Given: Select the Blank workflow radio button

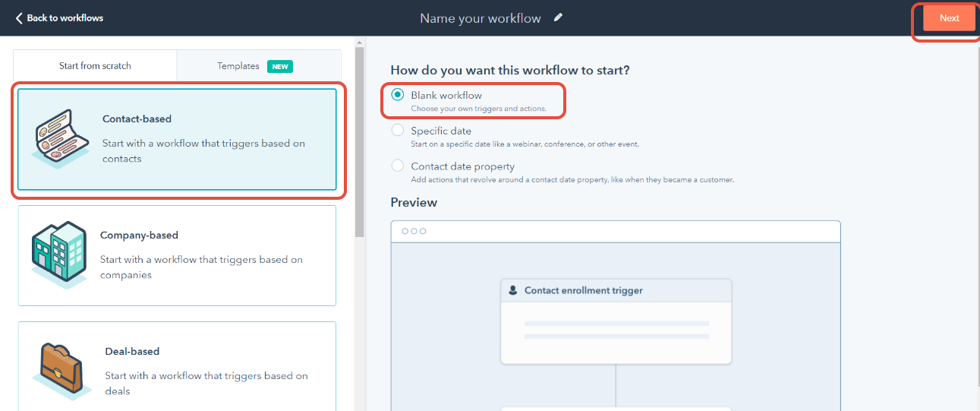Looking at the screenshot, I should point(398,95).
